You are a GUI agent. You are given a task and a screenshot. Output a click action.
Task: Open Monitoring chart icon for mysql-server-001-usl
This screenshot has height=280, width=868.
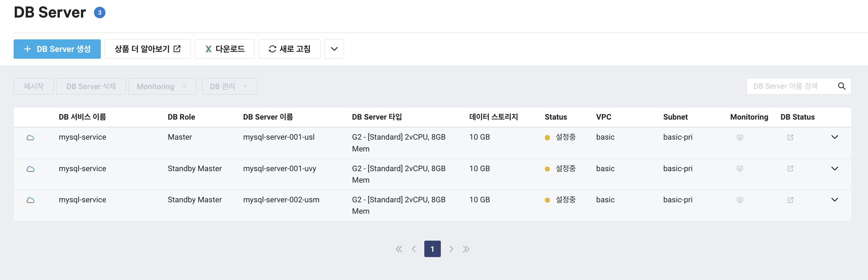pos(740,137)
